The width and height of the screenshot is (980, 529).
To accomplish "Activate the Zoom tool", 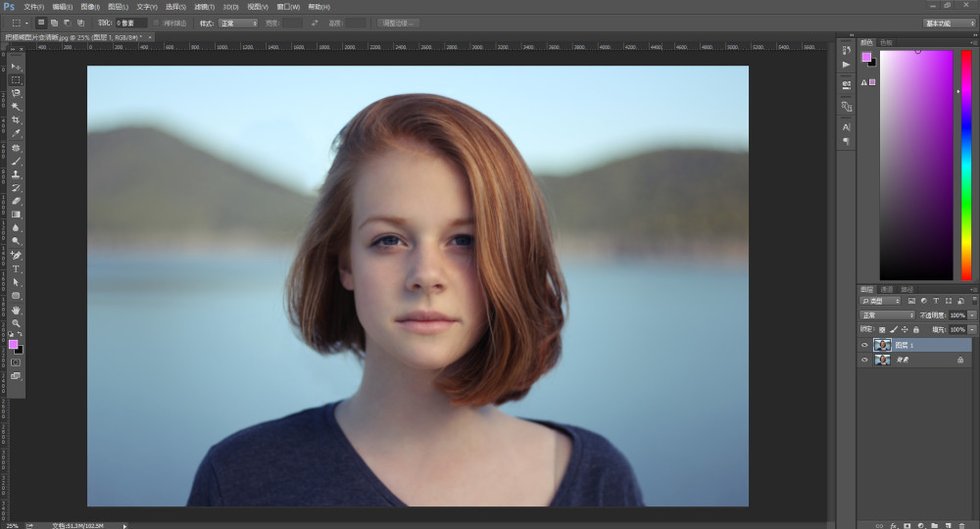I will (x=16, y=322).
